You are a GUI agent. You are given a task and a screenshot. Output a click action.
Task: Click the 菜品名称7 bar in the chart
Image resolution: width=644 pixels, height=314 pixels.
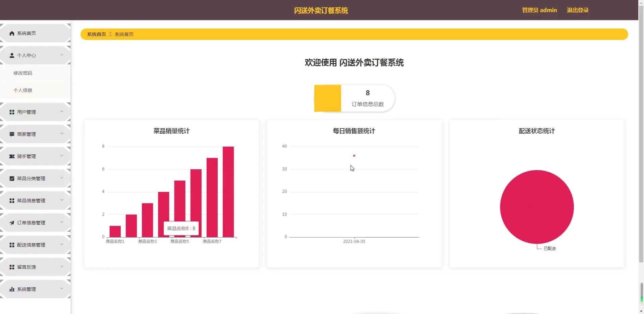[x=212, y=198]
